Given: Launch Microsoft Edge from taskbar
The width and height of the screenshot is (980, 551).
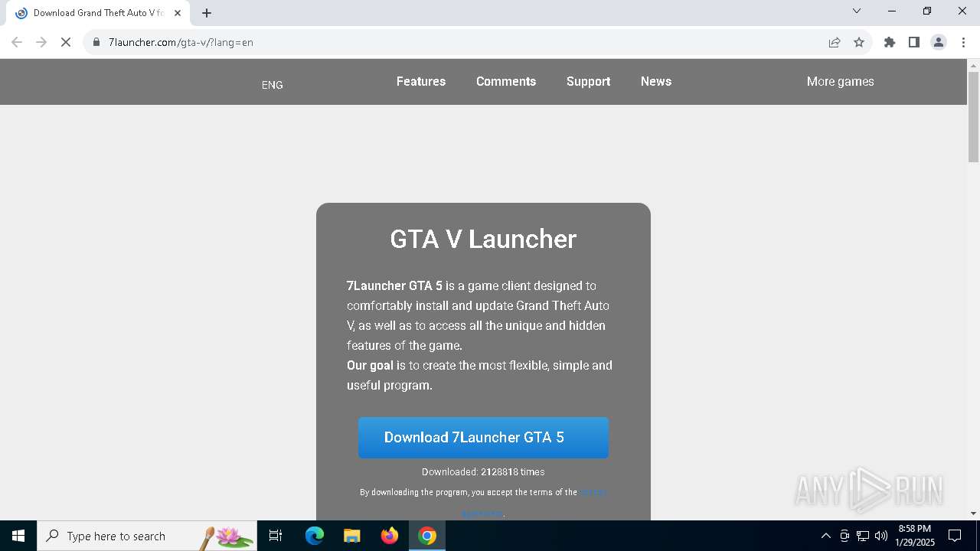Looking at the screenshot, I should pyautogui.click(x=315, y=536).
